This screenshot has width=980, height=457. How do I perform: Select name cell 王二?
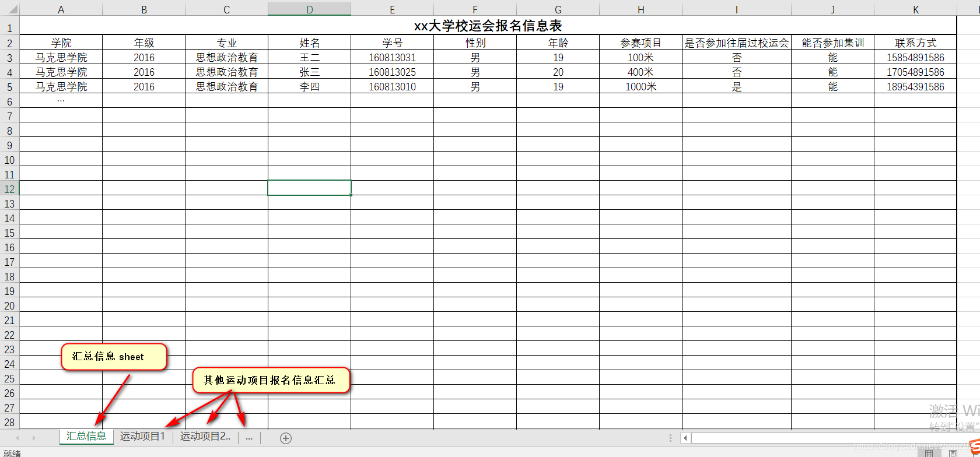(310, 57)
